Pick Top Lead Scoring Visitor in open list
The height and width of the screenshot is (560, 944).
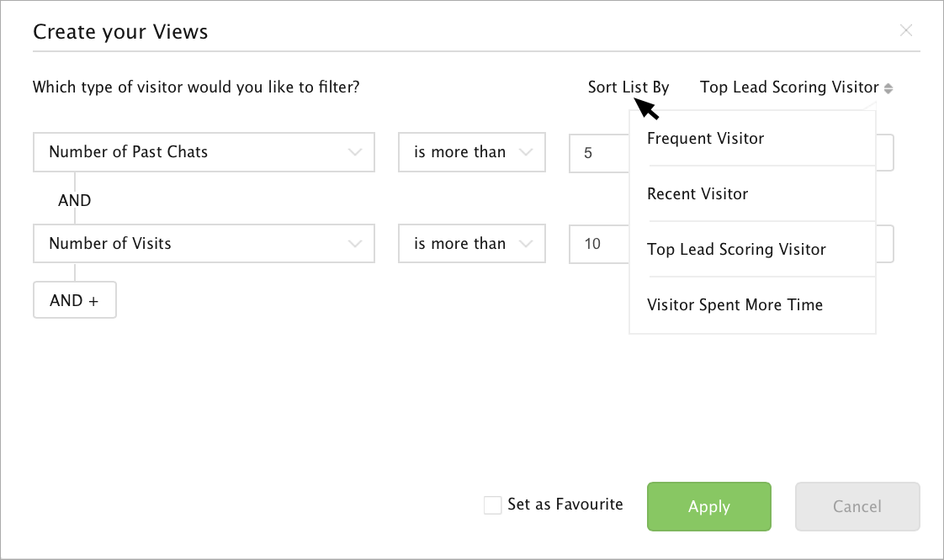click(x=736, y=250)
